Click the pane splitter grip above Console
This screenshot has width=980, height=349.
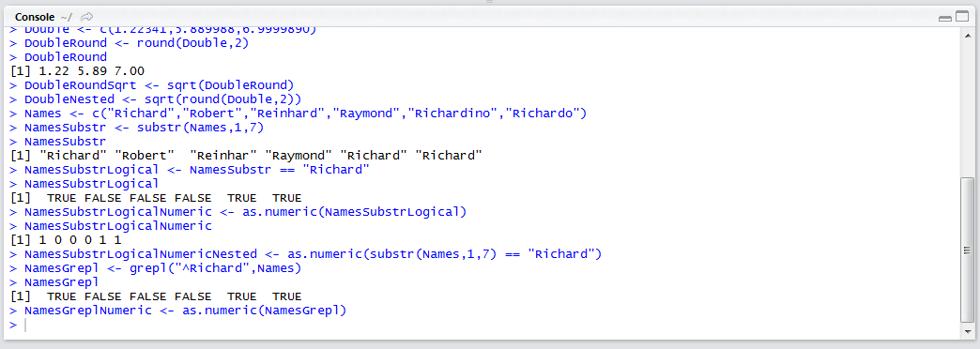point(489,2)
